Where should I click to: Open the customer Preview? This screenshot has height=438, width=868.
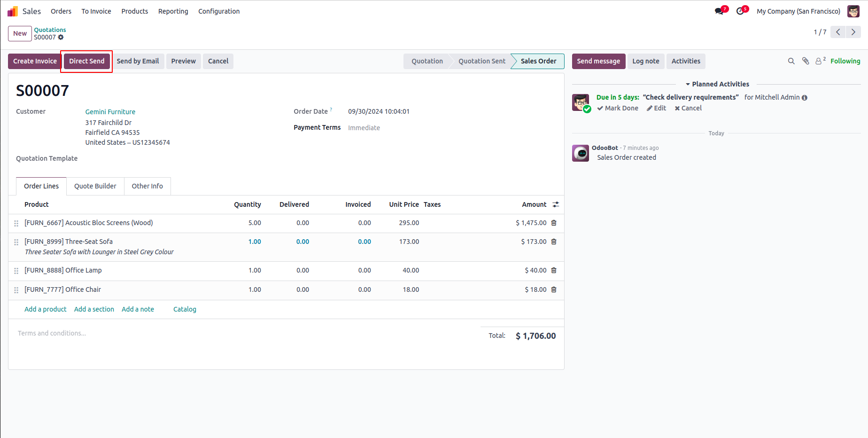pyautogui.click(x=184, y=61)
